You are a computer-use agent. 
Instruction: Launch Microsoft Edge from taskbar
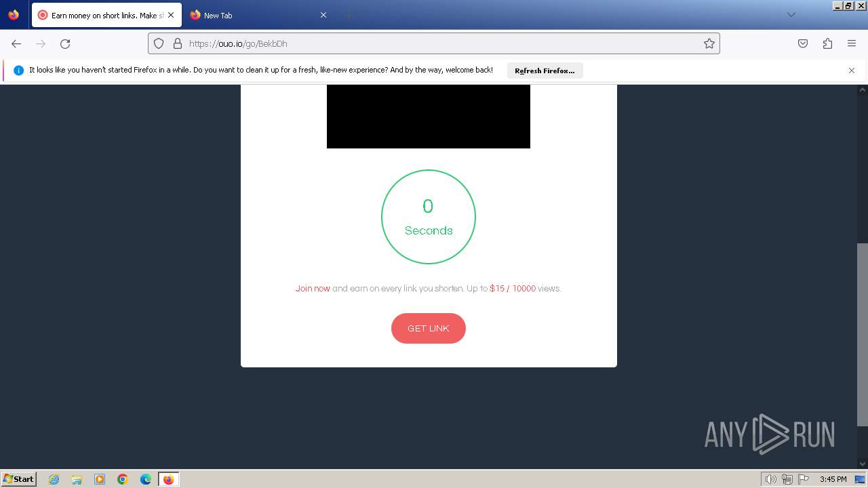(x=146, y=479)
